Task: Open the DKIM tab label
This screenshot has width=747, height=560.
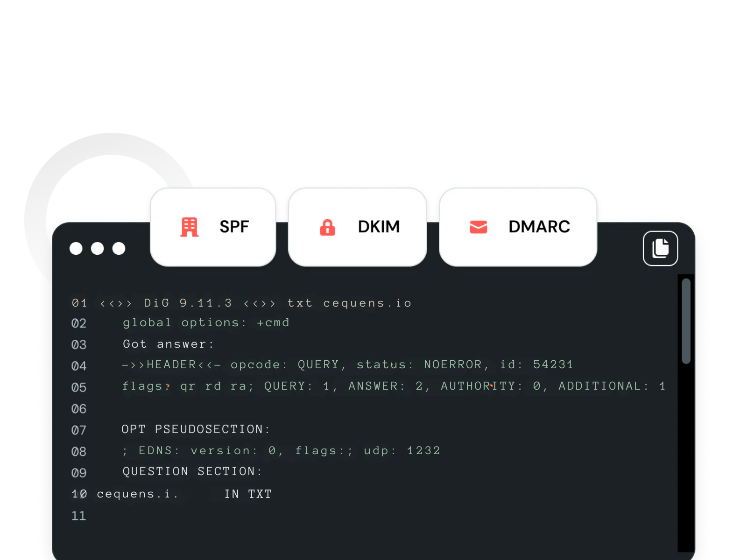Action: pyautogui.click(x=379, y=227)
